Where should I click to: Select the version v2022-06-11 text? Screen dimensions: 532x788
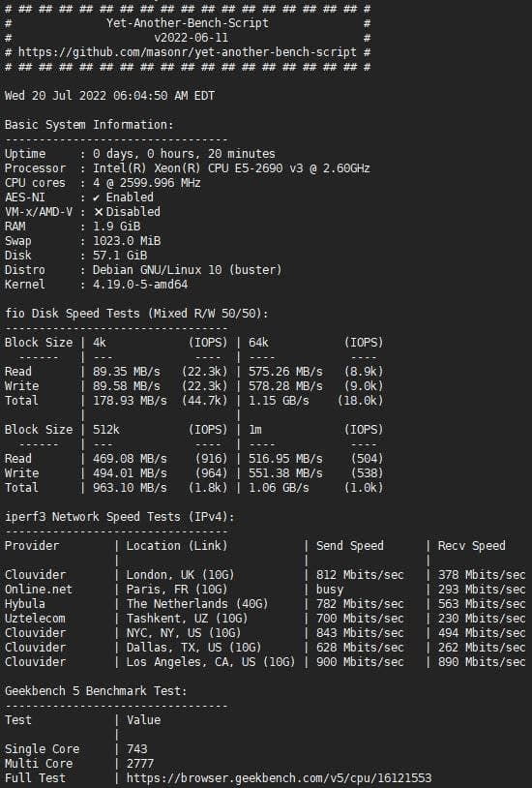tap(191, 38)
